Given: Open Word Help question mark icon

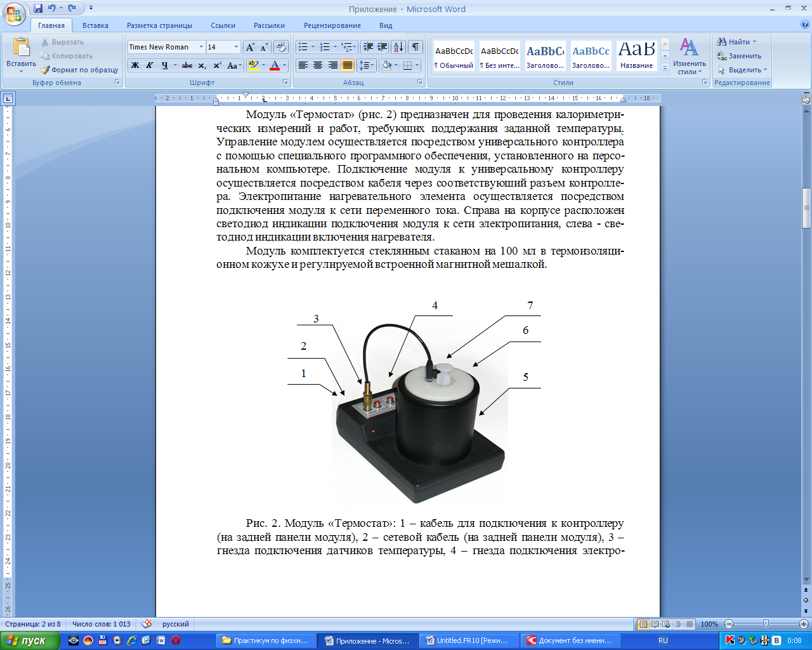Looking at the screenshot, I should click(805, 25).
